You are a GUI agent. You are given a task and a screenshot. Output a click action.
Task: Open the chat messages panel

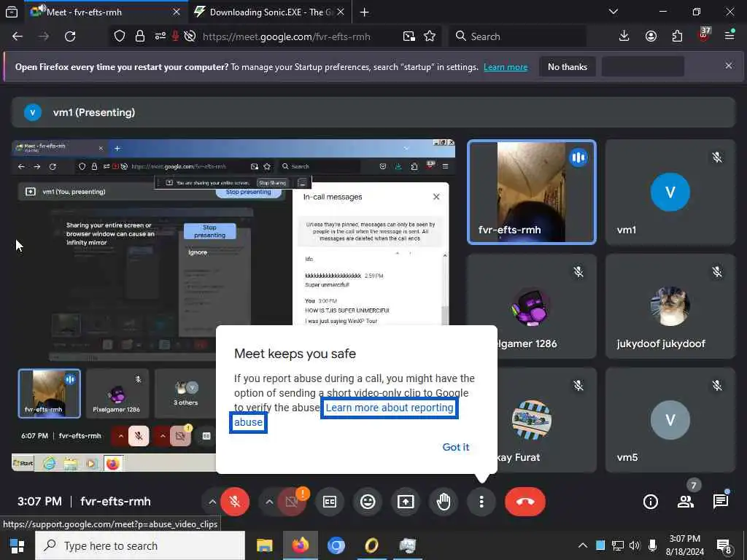[x=720, y=502]
